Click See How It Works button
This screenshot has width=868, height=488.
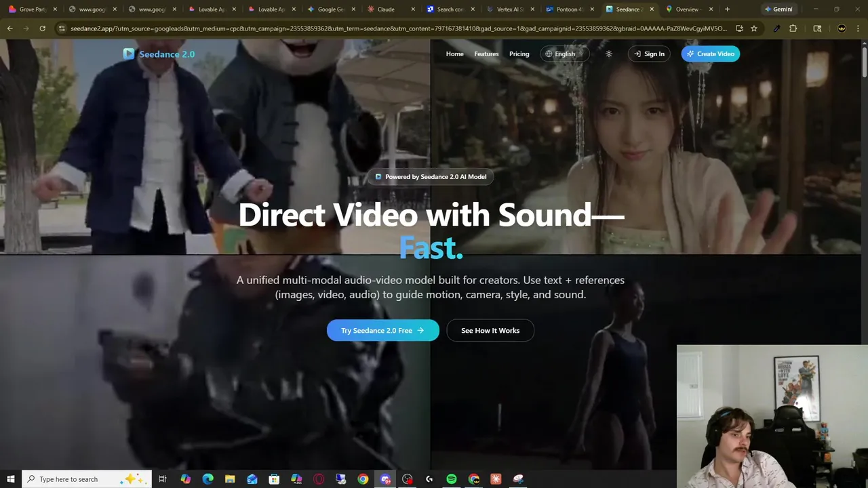490,330
